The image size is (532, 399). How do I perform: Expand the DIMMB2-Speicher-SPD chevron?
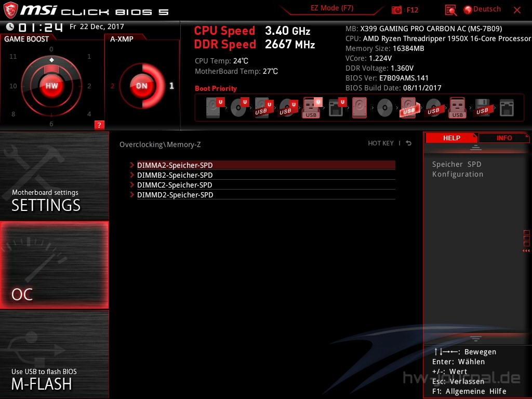[132, 175]
